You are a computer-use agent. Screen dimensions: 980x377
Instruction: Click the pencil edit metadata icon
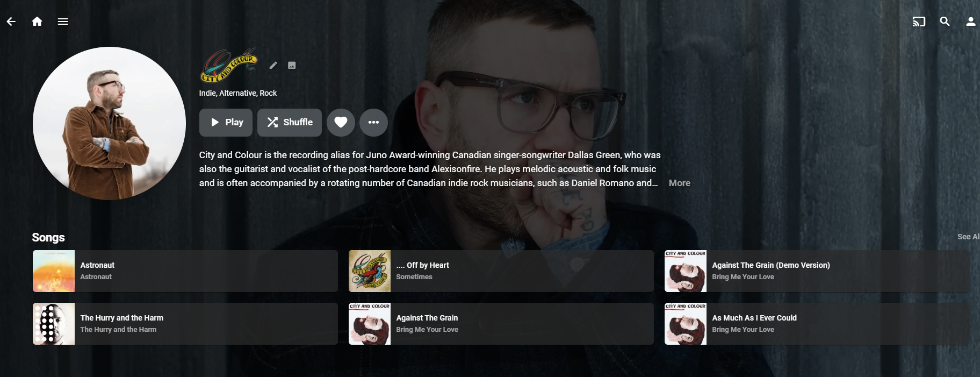click(x=273, y=65)
